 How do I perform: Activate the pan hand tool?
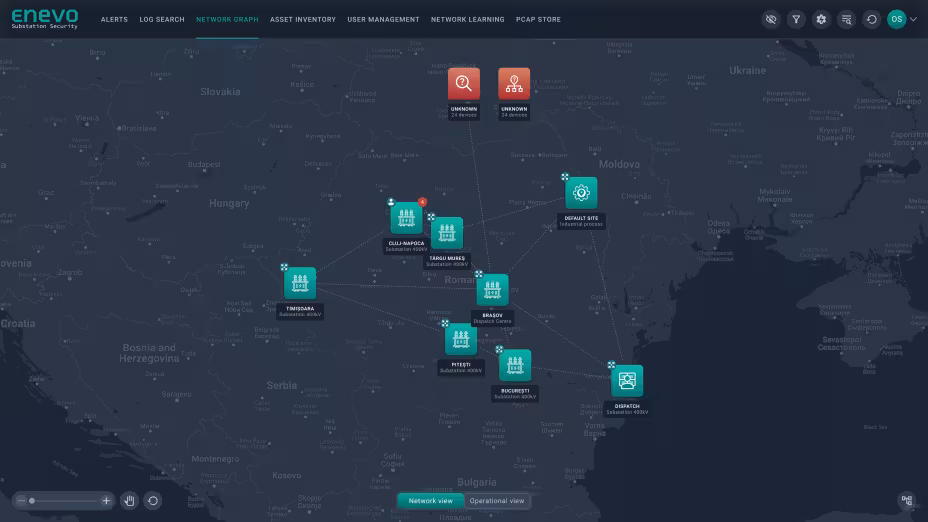pos(130,501)
